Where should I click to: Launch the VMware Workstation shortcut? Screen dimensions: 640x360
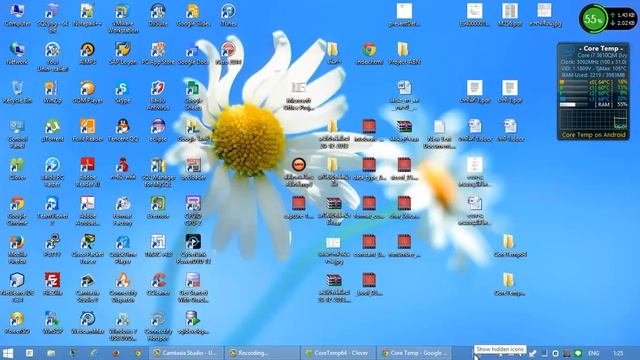coord(123,19)
